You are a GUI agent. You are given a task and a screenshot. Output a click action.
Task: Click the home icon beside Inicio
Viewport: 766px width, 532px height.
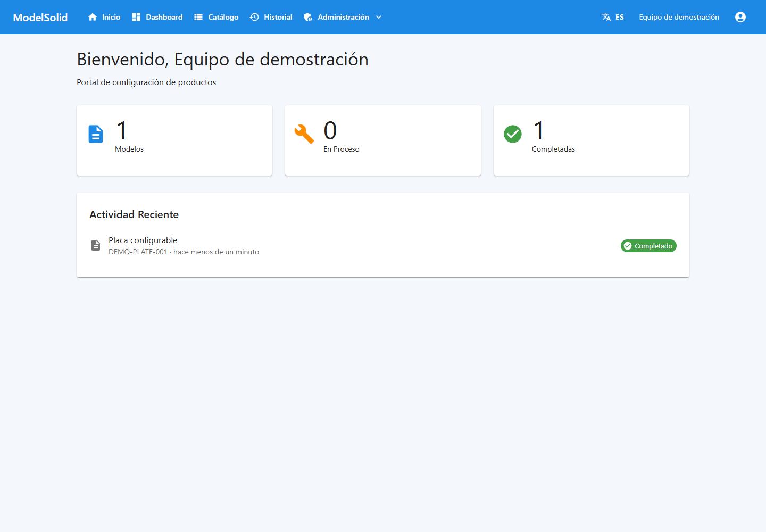(93, 17)
